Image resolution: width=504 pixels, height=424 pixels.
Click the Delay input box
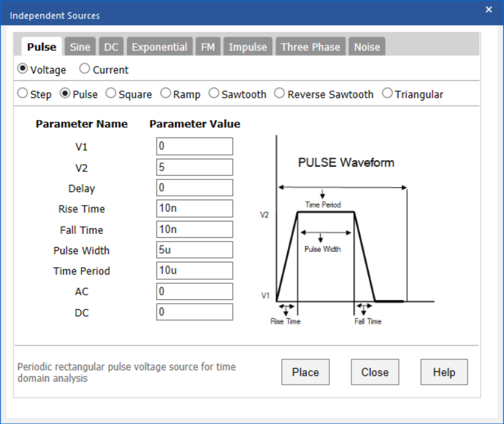(x=195, y=188)
